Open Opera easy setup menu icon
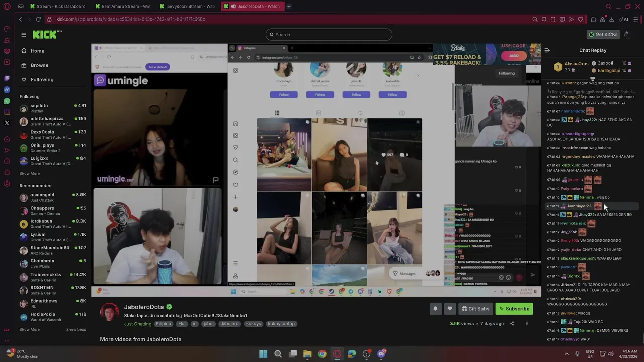Image resolution: width=644 pixels, height=362 pixels. (636, 19)
